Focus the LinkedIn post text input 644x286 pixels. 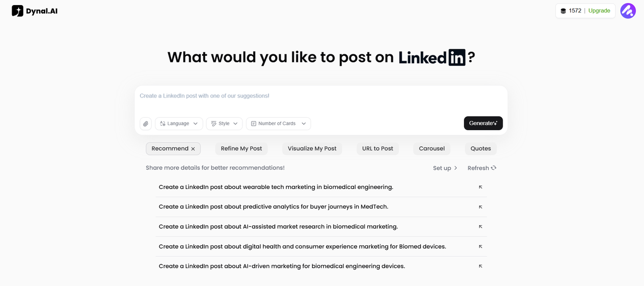coord(320,100)
